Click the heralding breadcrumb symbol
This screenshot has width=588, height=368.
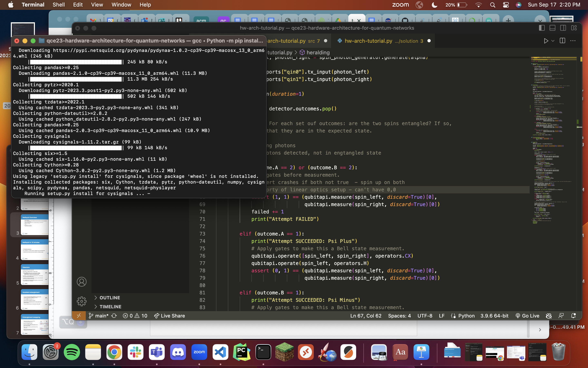point(315,52)
